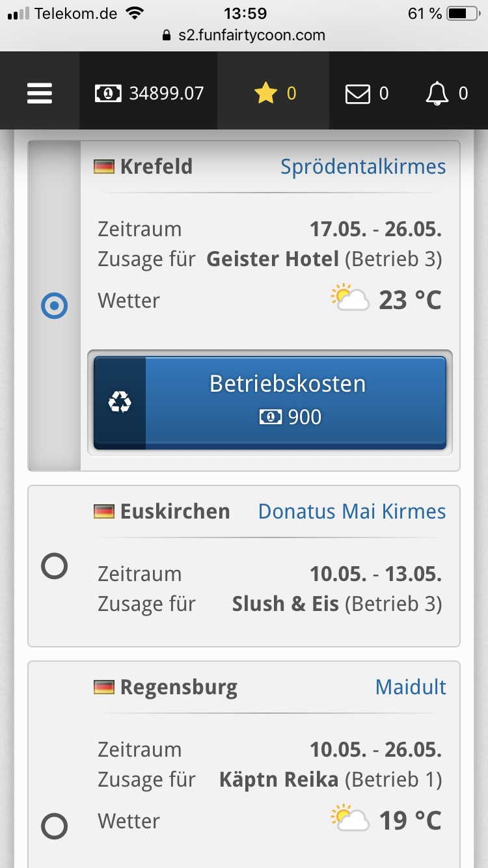The width and height of the screenshot is (488, 868).
Task: Tap the Slush & Eis business name
Action: [x=286, y=604]
